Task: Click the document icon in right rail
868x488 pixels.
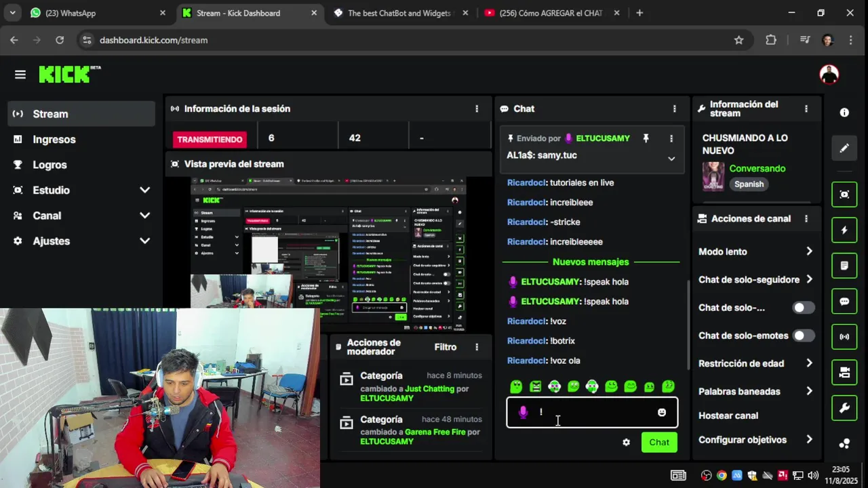Action: tap(844, 266)
